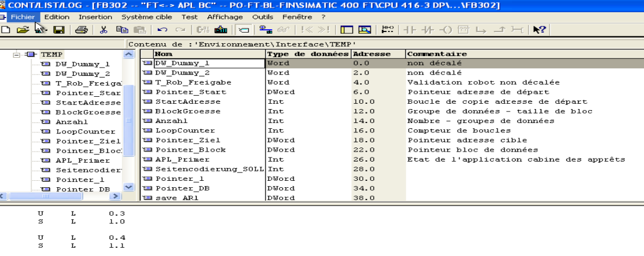The width and height of the screenshot is (644, 256).
Task: Toggle the details window icon in toolbar
Action: point(365,29)
